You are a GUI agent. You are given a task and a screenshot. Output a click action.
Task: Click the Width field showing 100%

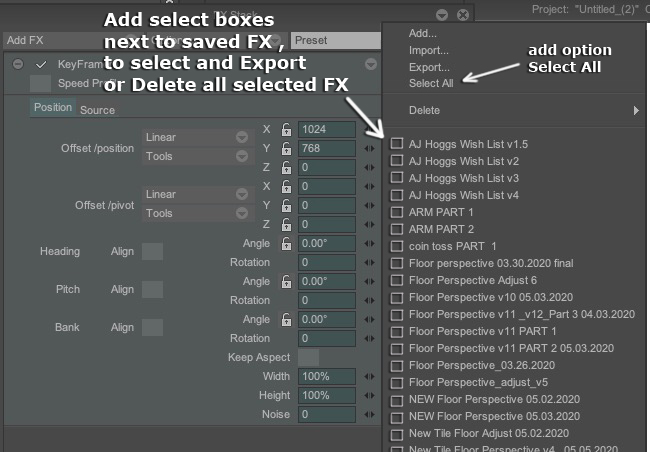(x=327, y=377)
